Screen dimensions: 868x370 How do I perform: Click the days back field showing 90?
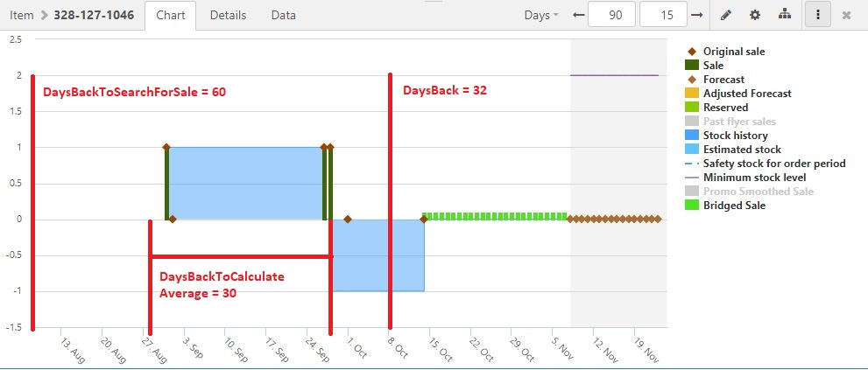[x=611, y=15]
